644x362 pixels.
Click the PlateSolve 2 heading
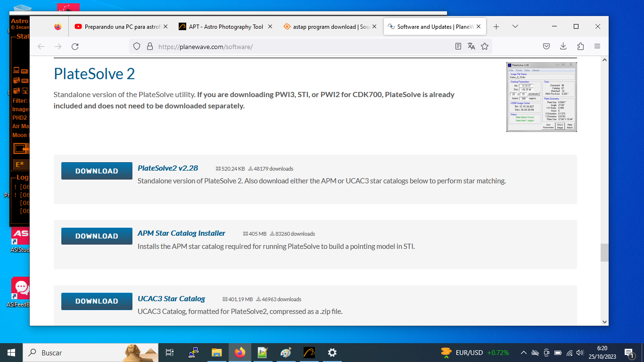(94, 74)
